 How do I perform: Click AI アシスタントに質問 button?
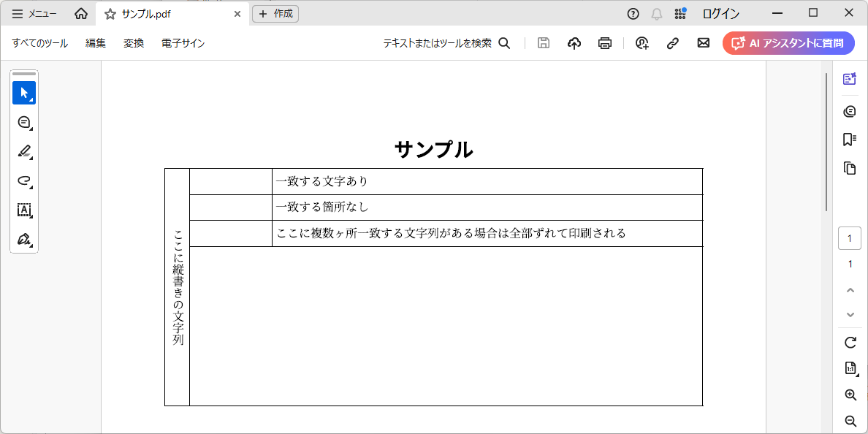(788, 43)
